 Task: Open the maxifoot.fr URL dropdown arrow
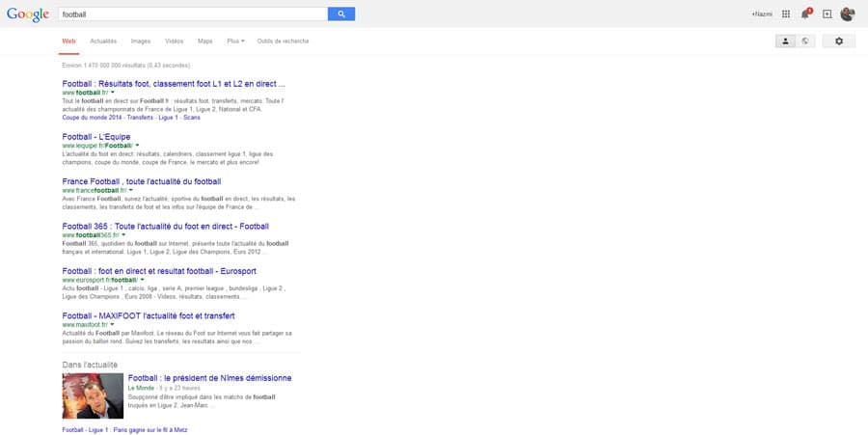(x=113, y=325)
